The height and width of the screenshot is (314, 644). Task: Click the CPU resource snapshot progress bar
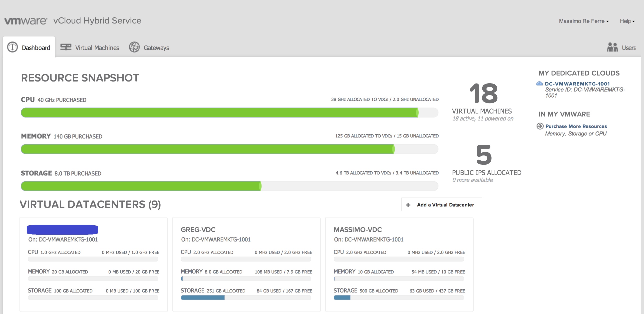tap(230, 112)
